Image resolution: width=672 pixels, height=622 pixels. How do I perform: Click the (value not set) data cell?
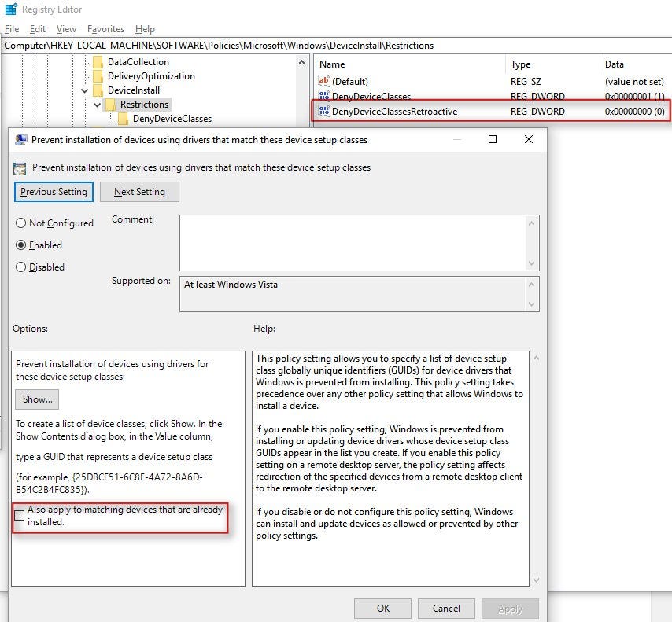click(634, 82)
